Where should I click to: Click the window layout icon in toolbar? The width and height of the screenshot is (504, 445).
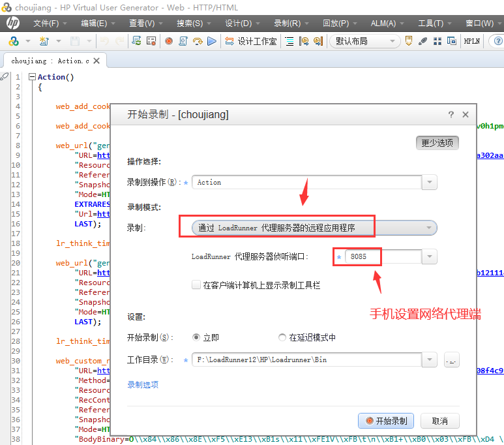point(452,41)
